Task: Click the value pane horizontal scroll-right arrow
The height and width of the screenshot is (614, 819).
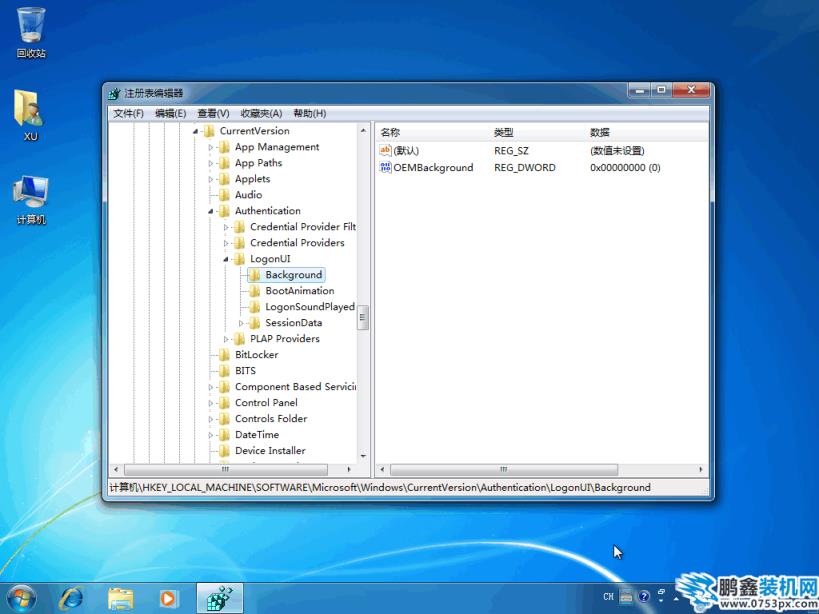Action: 700,469
